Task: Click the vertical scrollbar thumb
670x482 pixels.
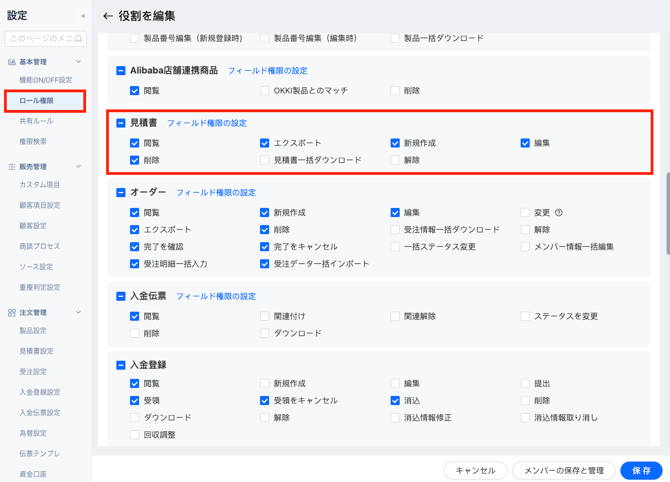Action: point(667,214)
